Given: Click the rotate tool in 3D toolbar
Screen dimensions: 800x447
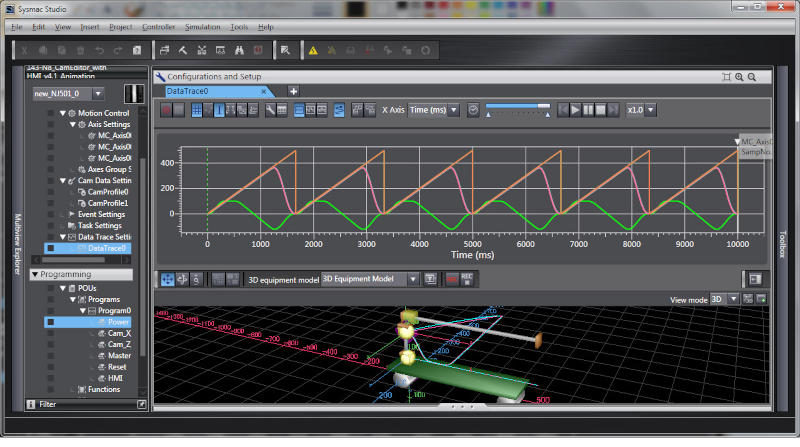Looking at the screenshot, I should point(182,279).
